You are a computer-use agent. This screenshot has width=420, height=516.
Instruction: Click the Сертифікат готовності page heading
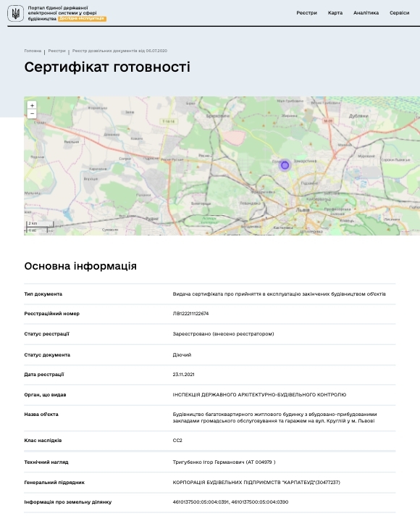coord(107,67)
